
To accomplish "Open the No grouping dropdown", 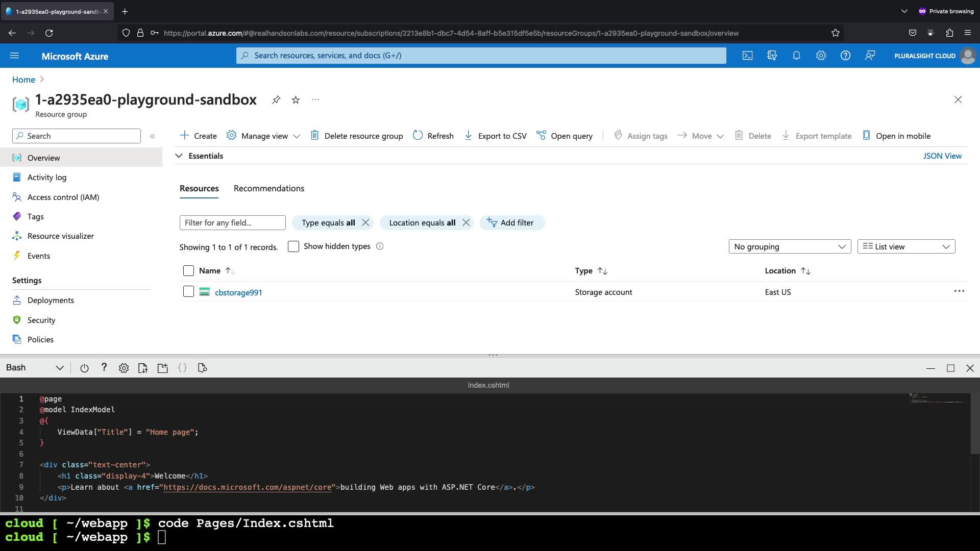I will point(790,246).
